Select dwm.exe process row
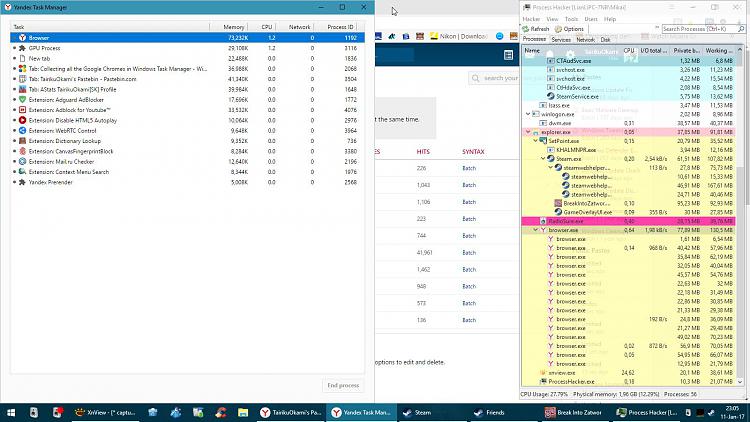 (x=628, y=123)
